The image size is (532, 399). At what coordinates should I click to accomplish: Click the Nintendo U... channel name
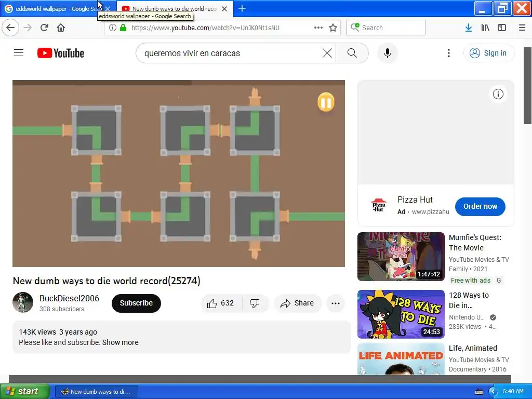point(467,317)
